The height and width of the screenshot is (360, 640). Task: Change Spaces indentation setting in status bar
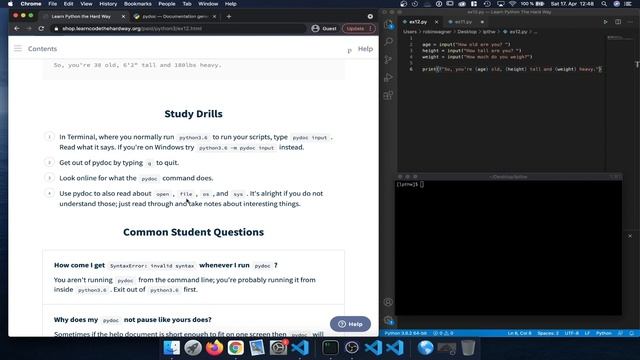pyautogui.click(x=548, y=333)
